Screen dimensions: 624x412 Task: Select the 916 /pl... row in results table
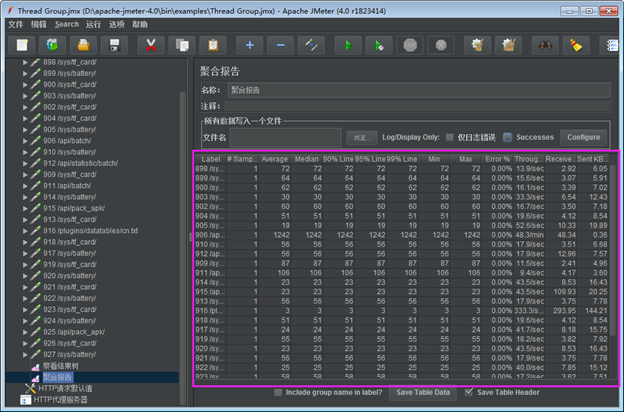pos(402,310)
